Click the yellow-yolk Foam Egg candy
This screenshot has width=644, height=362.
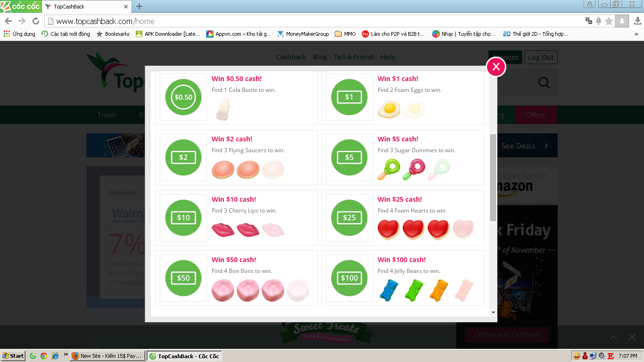click(389, 109)
